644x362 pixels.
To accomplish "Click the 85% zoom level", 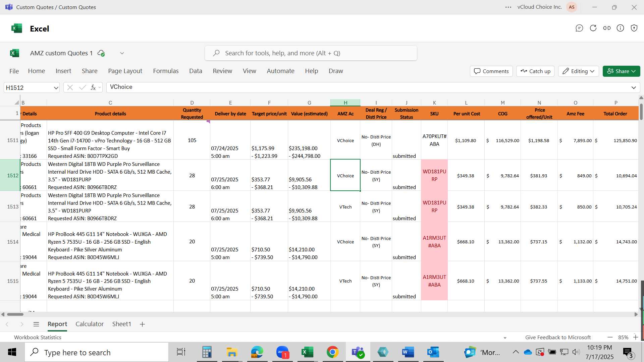I will [623, 338].
